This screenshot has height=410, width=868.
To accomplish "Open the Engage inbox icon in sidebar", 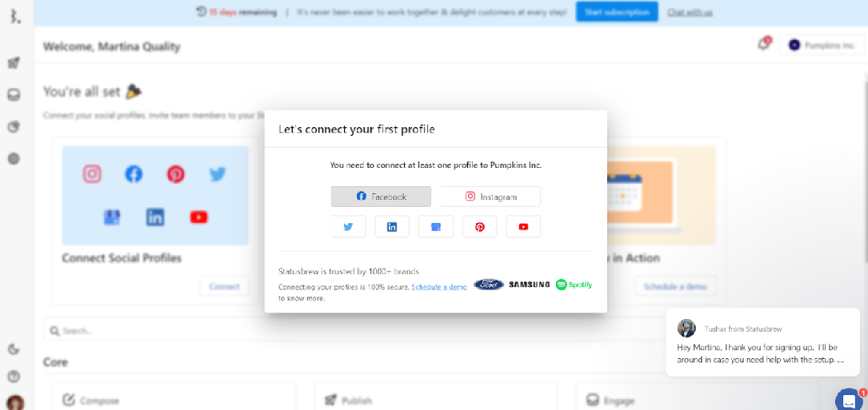I will [x=14, y=95].
